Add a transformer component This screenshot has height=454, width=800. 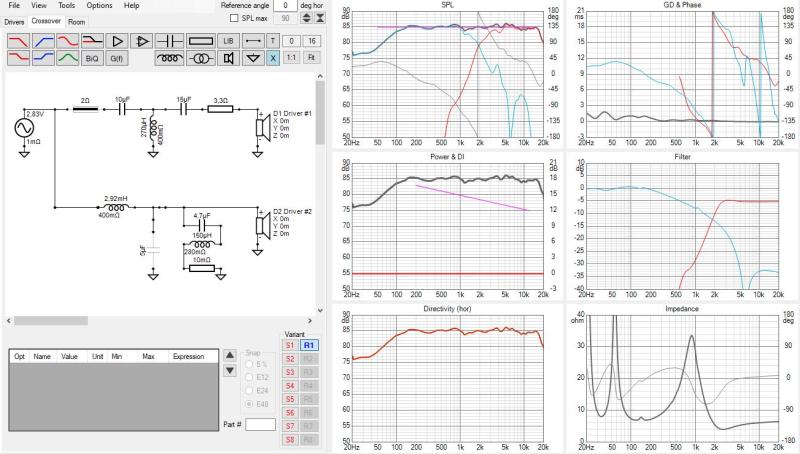199,58
